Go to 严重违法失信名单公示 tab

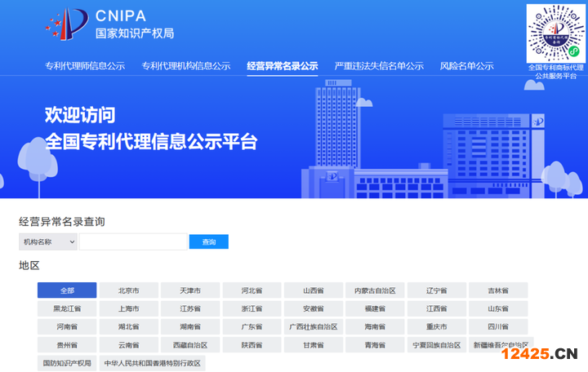pyautogui.click(x=379, y=66)
